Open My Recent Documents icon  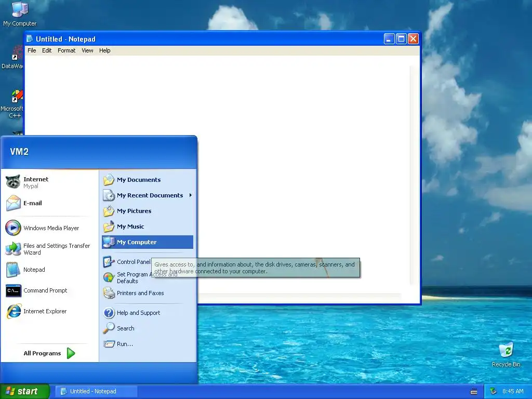[x=109, y=195]
